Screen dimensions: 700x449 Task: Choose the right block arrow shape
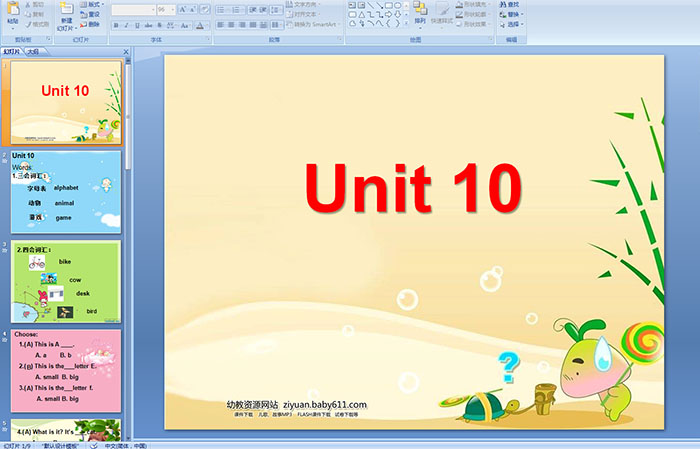(388, 15)
